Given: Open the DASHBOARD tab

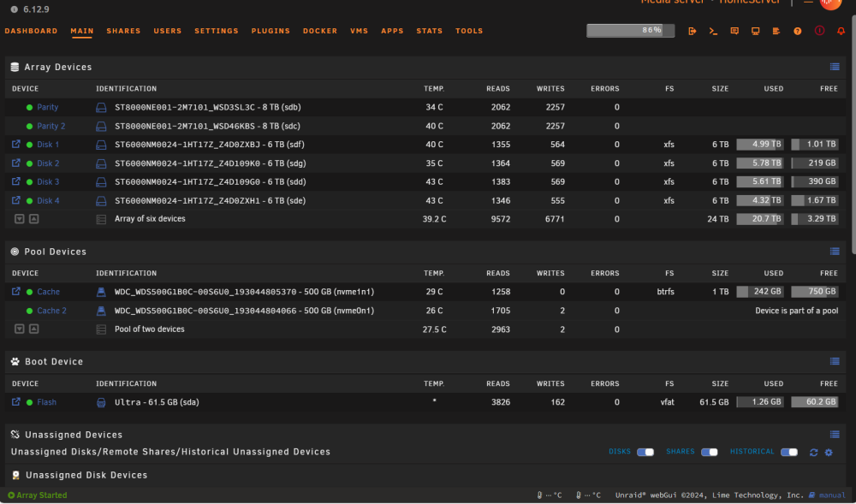Looking at the screenshot, I should (31, 31).
